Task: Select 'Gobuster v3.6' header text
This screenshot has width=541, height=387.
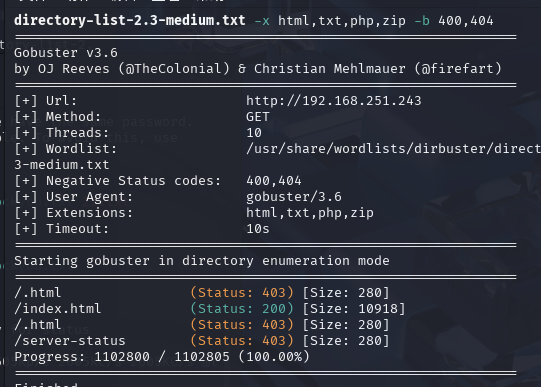Action: (66, 53)
